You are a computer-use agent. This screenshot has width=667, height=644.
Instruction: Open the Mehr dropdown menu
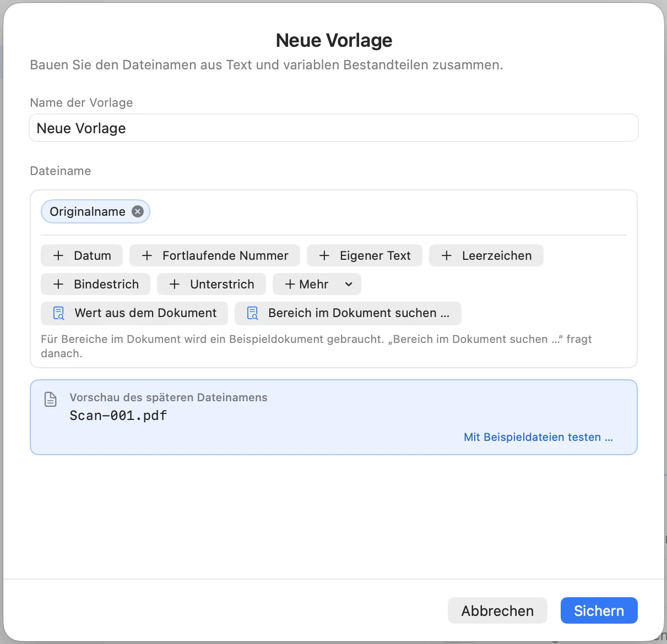pos(317,284)
